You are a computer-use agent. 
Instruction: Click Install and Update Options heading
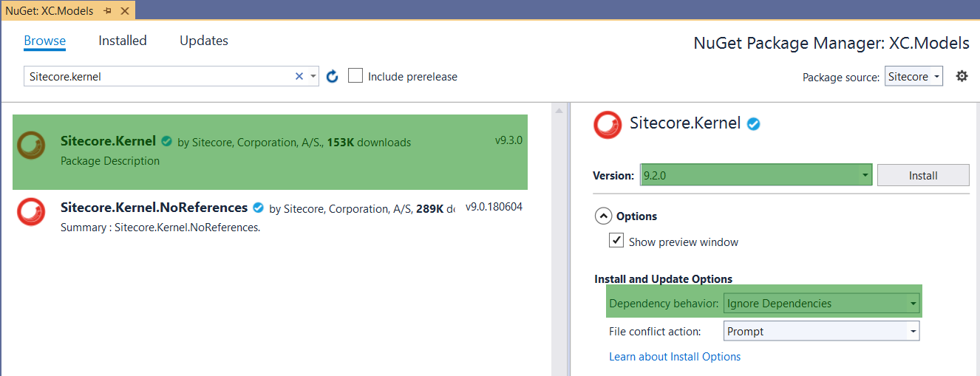pyautogui.click(x=664, y=279)
